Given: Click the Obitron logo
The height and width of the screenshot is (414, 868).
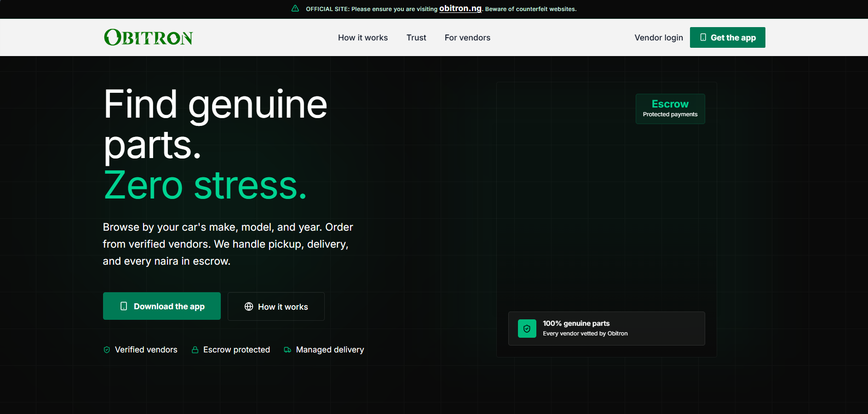Looking at the screenshot, I should click(148, 37).
